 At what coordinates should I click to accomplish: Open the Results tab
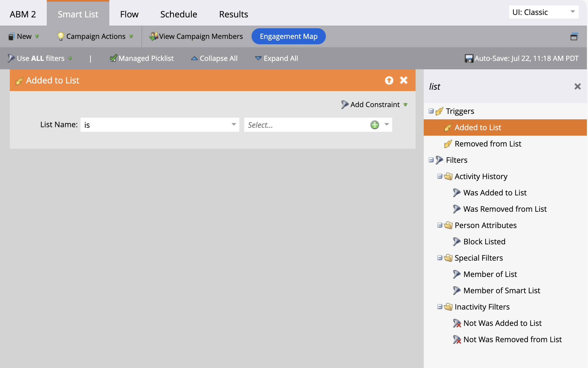233,14
